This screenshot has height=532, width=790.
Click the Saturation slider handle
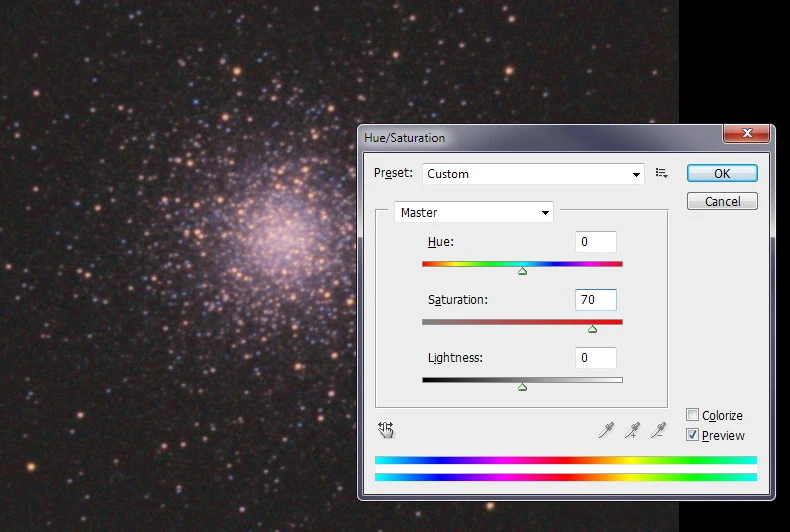click(x=592, y=328)
